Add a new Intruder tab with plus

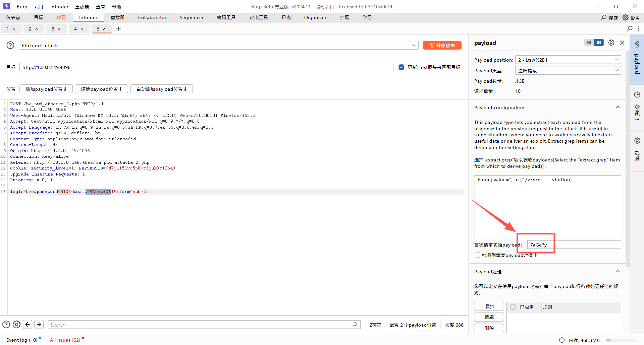(x=118, y=29)
